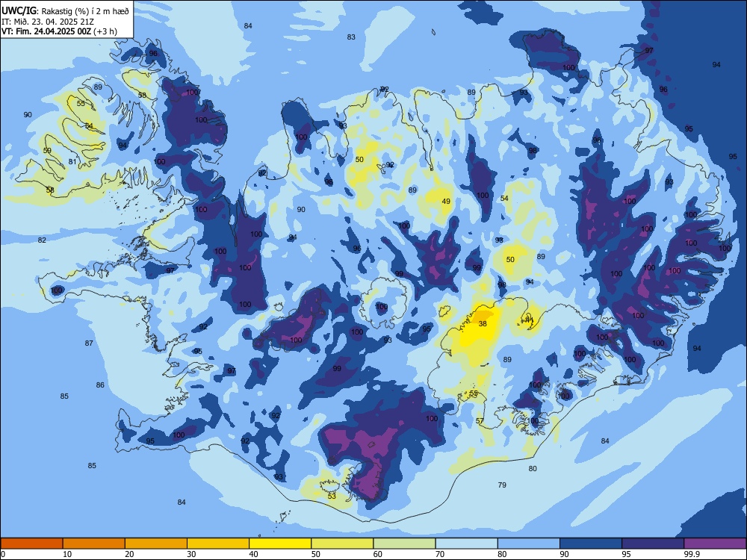Image resolution: width=747 pixels, height=560 pixels.
Task: Click the legend label 50
Action: 315,554
